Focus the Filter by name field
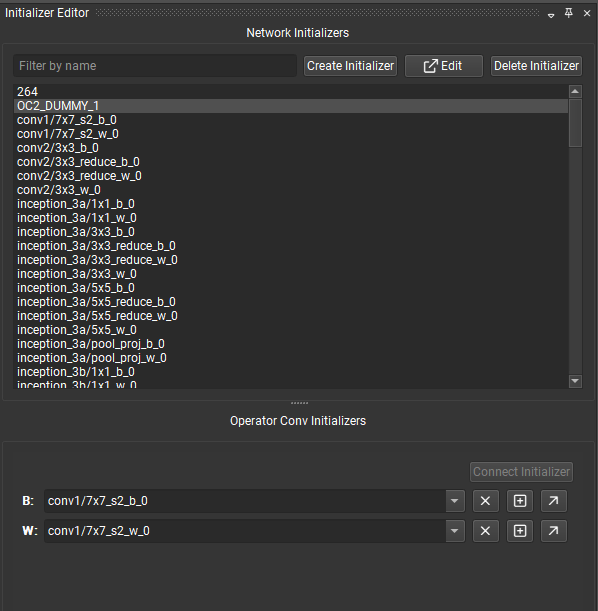 pyautogui.click(x=155, y=66)
